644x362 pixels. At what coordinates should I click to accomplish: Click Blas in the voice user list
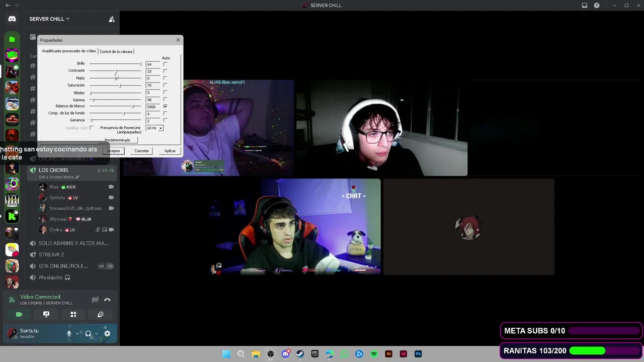54,187
